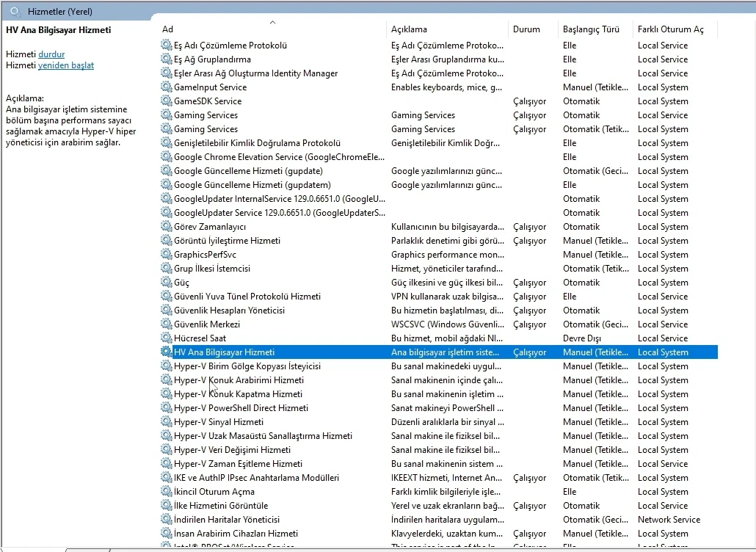Stop the service via the durdur link
The width and height of the screenshot is (756, 552).
tap(51, 54)
